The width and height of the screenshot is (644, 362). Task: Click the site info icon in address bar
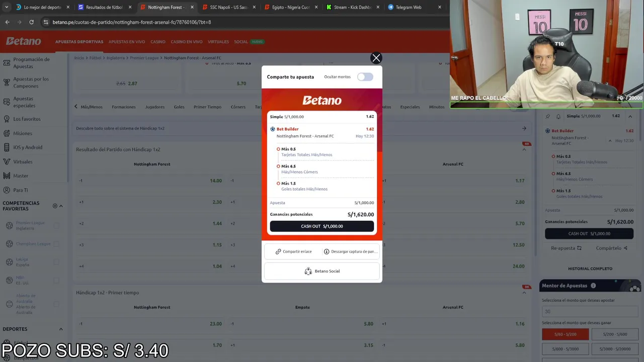[x=46, y=22]
